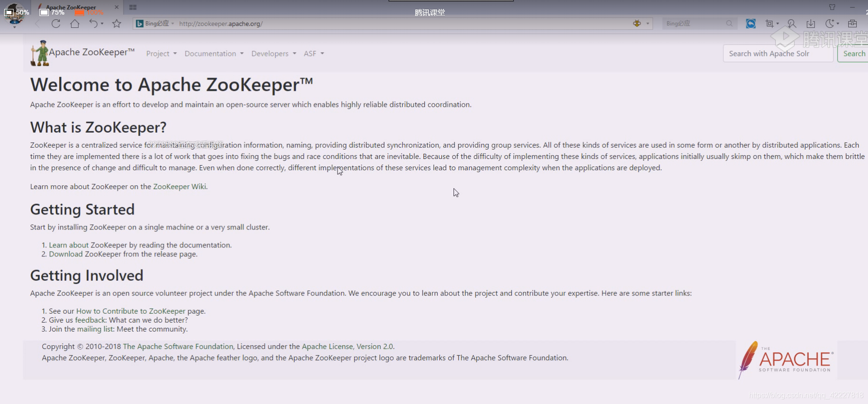Open the Developers menu

tap(274, 54)
